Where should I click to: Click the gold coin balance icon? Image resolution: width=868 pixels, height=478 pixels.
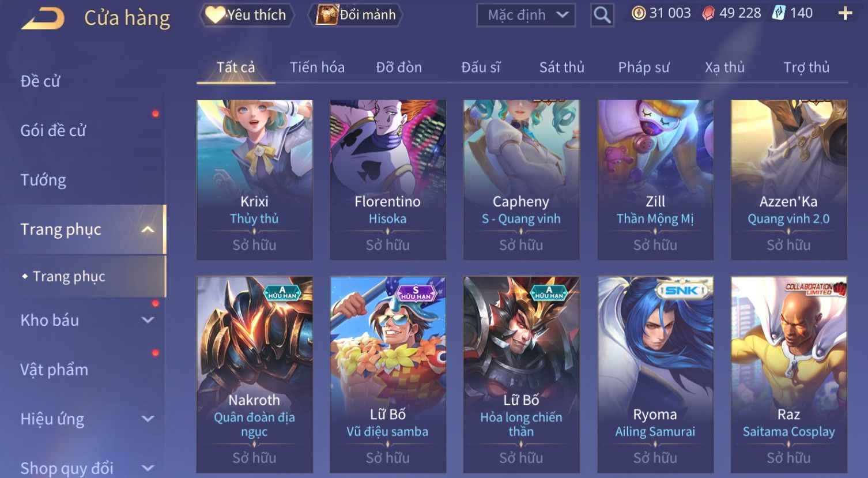[639, 13]
